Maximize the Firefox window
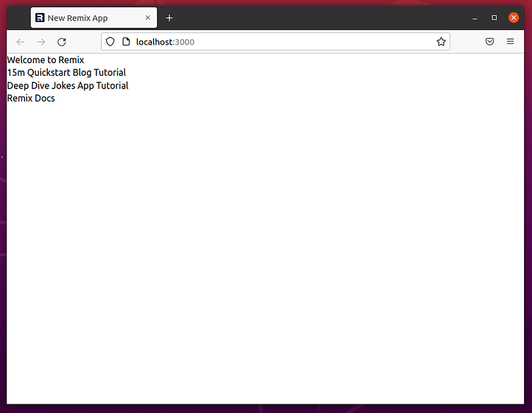532x413 pixels. pos(494,18)
